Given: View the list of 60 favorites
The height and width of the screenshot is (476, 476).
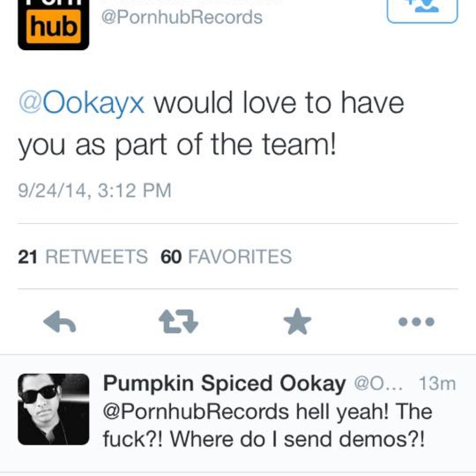Looking at the screenshot, I should [x=226, y=257].
